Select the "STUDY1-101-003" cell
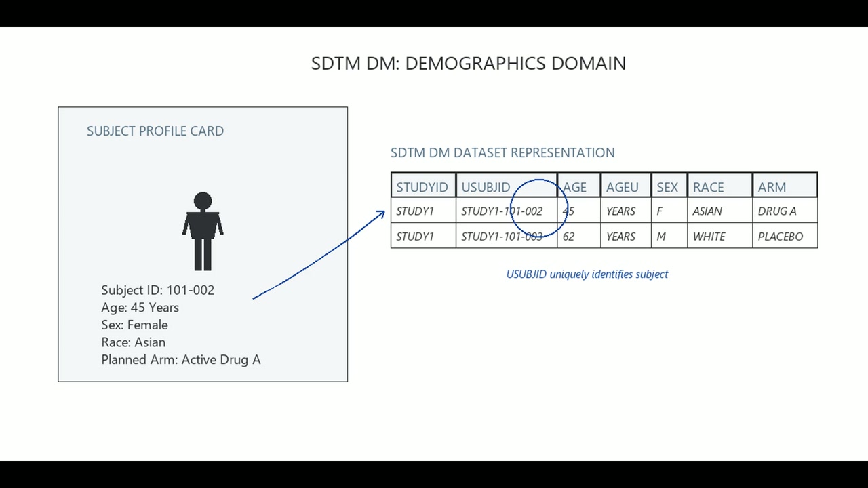 (x=507, y=236)
